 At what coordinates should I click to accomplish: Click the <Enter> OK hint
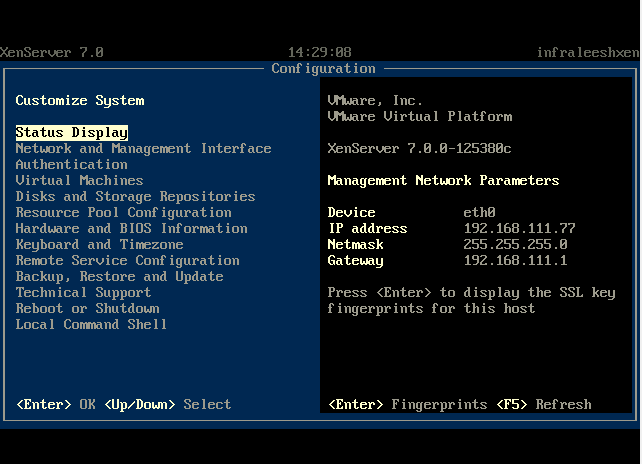pyautogui.click(x=56, y=405)
